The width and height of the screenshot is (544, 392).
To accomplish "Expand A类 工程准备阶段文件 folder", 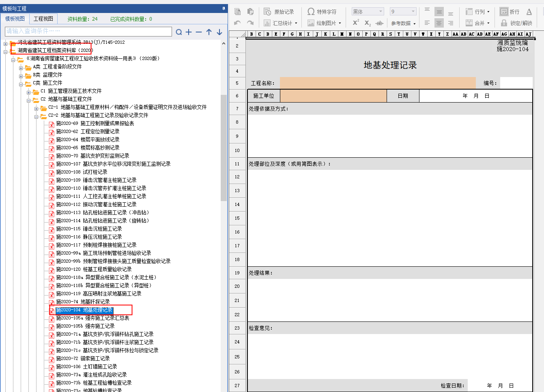I will click(x=21, y=68).
